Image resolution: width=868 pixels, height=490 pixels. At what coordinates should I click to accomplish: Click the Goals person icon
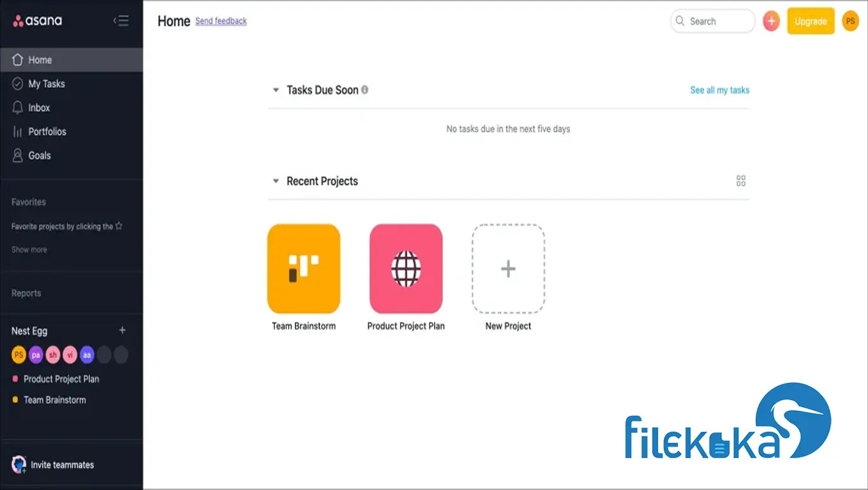point(18,156)
